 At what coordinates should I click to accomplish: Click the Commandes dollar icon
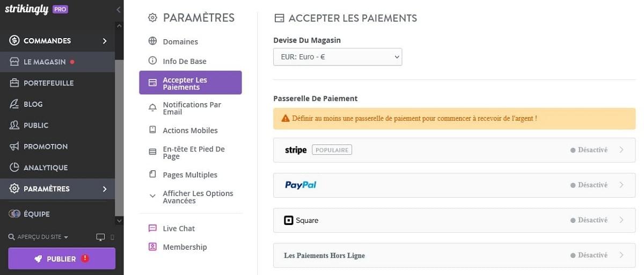[14, 41]
